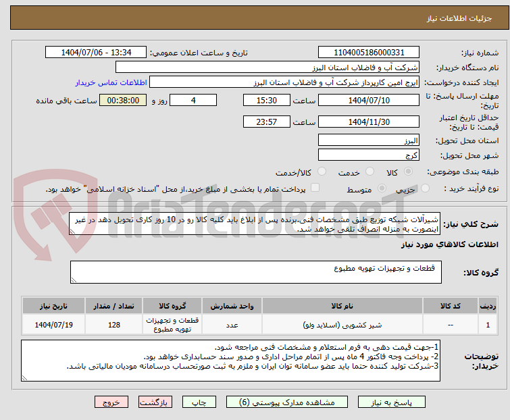Screen dimensions: 510x420
Task: Click the quantity cell 128
Action: point(114,324)
